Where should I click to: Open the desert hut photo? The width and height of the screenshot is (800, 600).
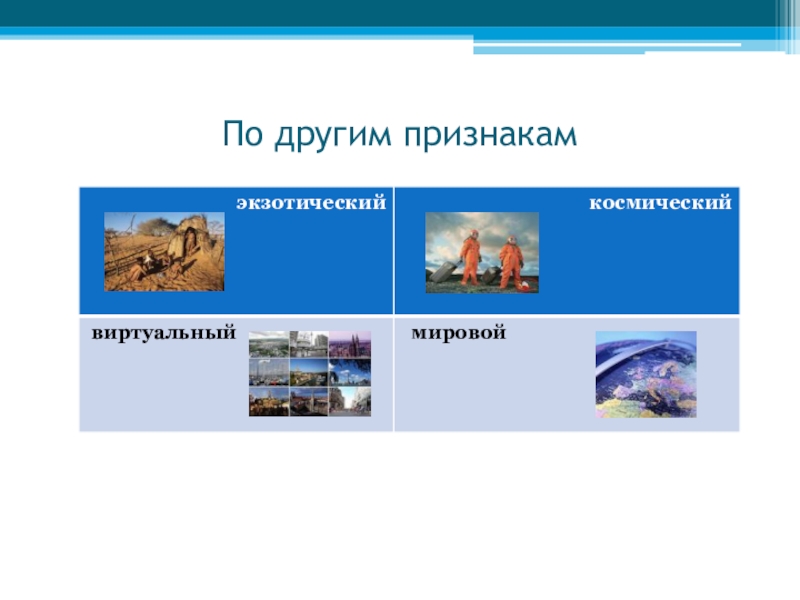coord(164,252)
